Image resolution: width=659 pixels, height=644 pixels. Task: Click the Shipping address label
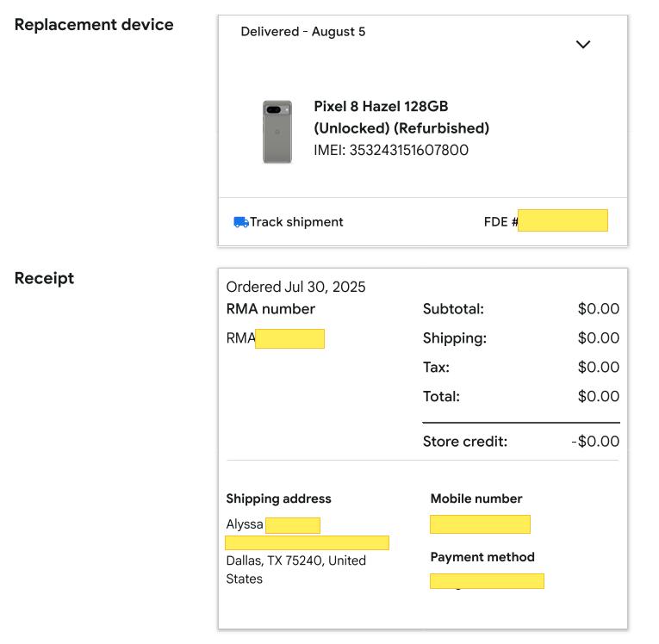coord(278,498)
